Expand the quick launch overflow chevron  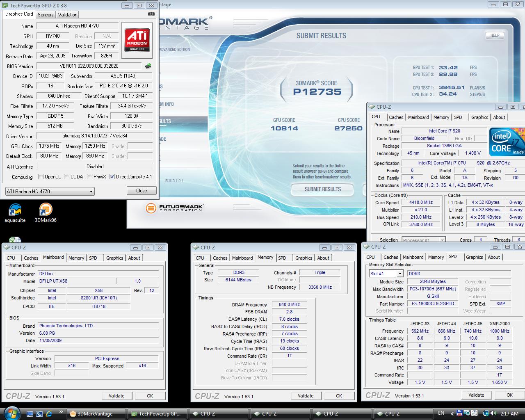[x=61, y=411]
